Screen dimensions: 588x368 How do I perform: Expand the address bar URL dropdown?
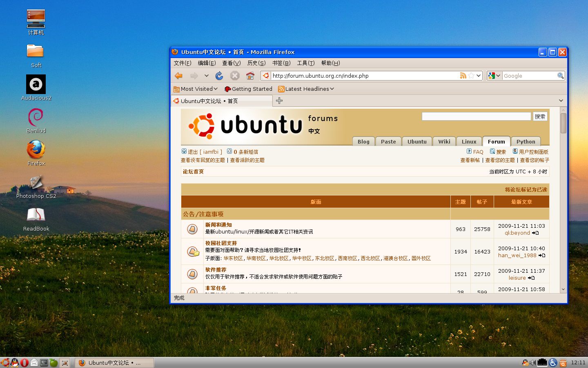click(x=479, y=76)
